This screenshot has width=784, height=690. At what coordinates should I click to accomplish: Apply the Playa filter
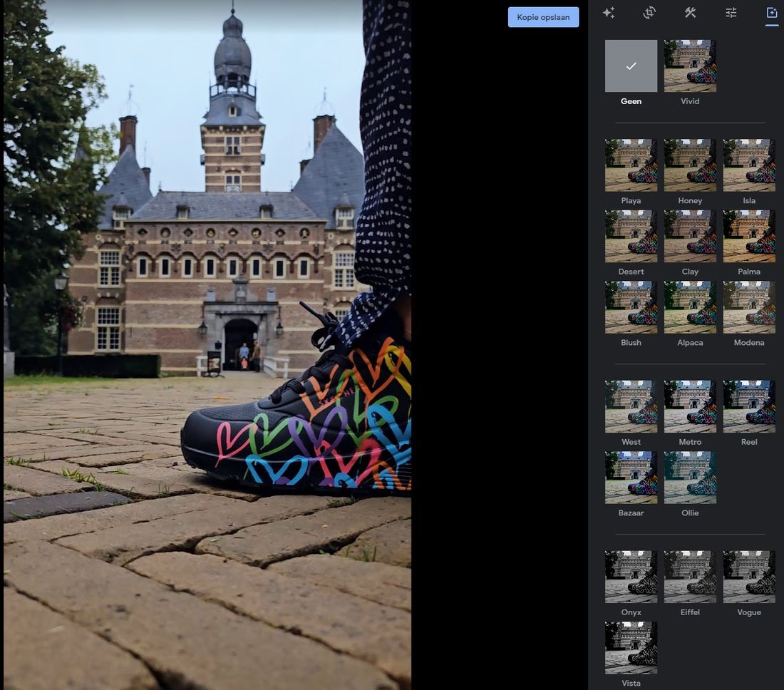click(x=631, y=165)
